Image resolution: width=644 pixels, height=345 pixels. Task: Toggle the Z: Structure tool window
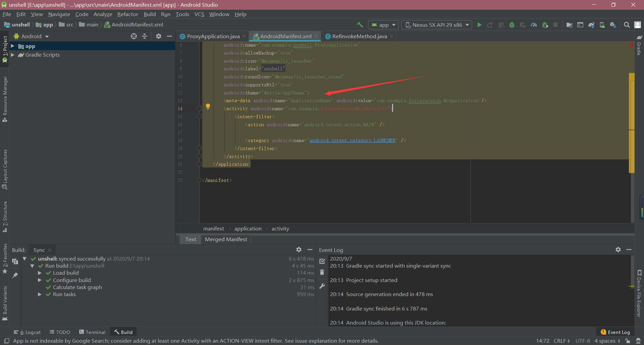(x=5, y=217)
